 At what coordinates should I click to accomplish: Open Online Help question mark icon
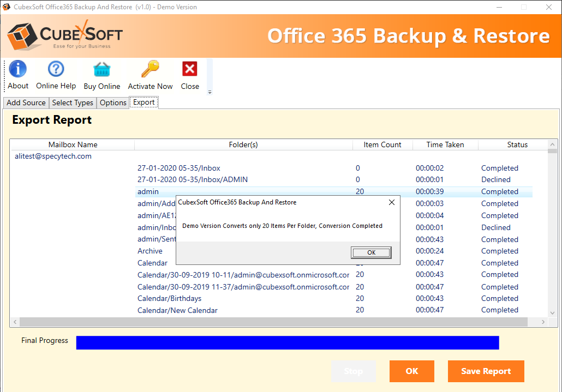56,69
